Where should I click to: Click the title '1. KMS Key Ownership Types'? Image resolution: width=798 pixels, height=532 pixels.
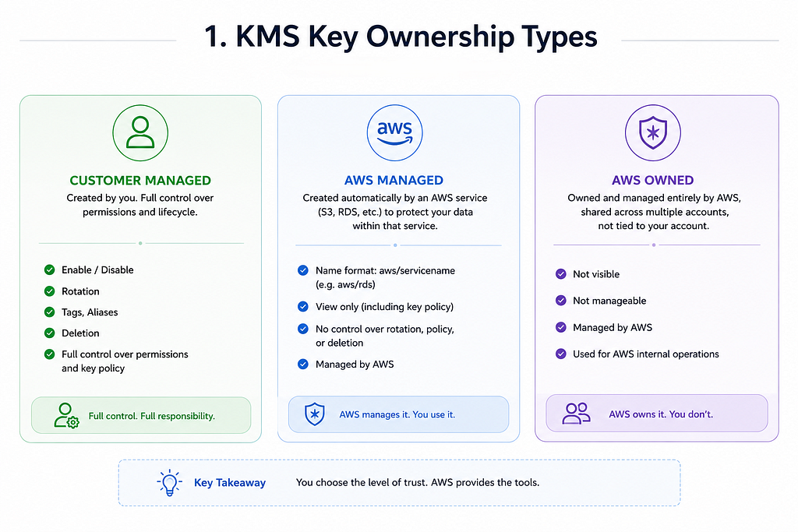click(x=401, y=37)
